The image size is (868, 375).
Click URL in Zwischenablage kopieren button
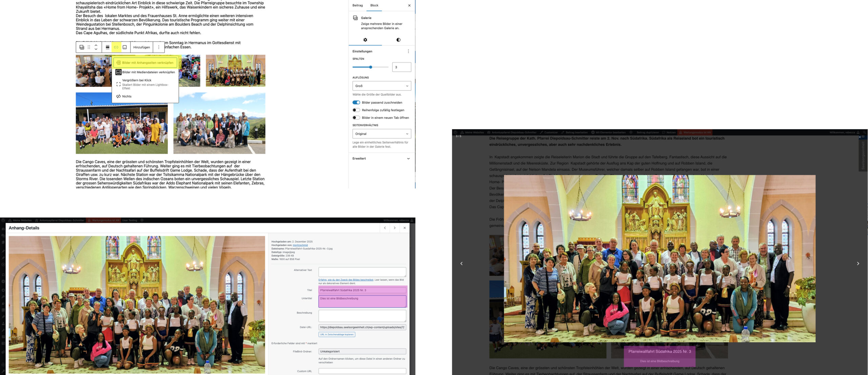pyautogui.click(x=337, y=334)
